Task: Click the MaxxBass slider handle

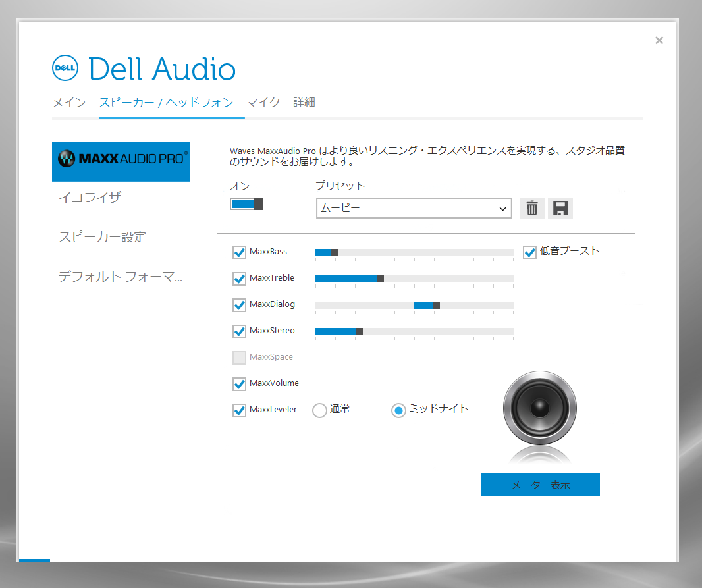Action: click(334, 252)
